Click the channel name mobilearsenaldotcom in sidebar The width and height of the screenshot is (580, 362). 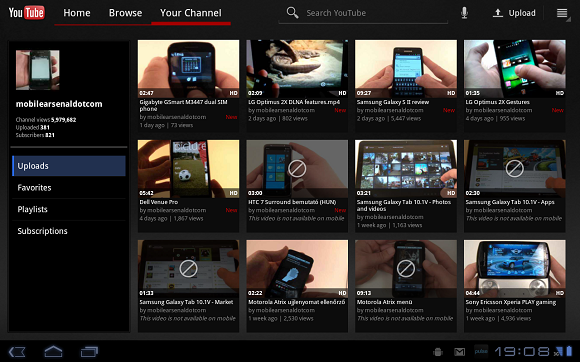pos(59,104)
